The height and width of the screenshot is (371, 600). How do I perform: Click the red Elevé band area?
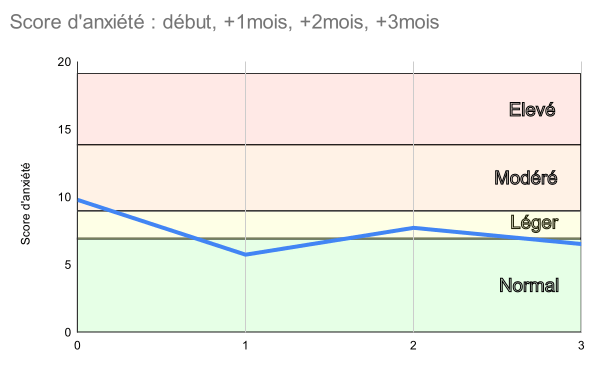point(329,109)
